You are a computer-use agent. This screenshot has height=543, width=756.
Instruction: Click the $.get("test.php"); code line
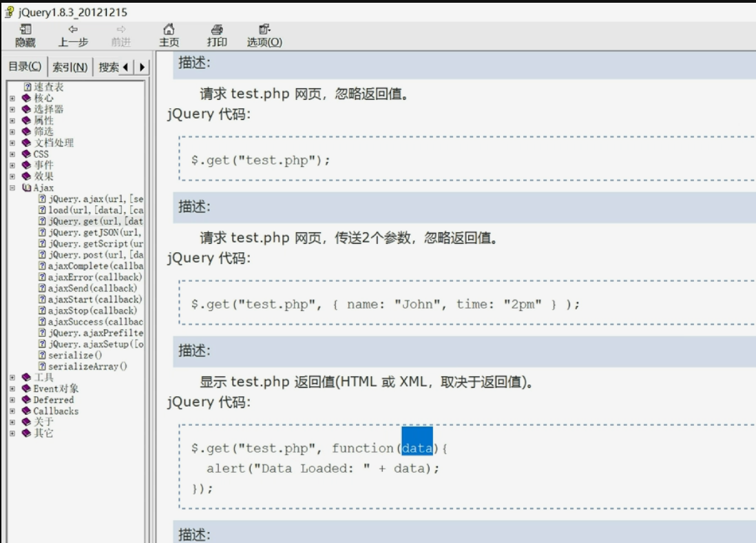(x=261, y=160)
